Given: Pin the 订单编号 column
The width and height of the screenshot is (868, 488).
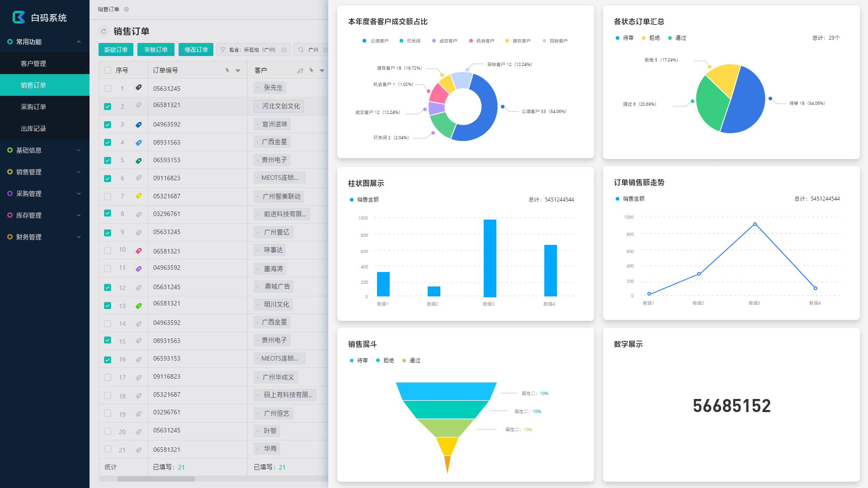Looking at the screenshot, I should tap(227, 70).
